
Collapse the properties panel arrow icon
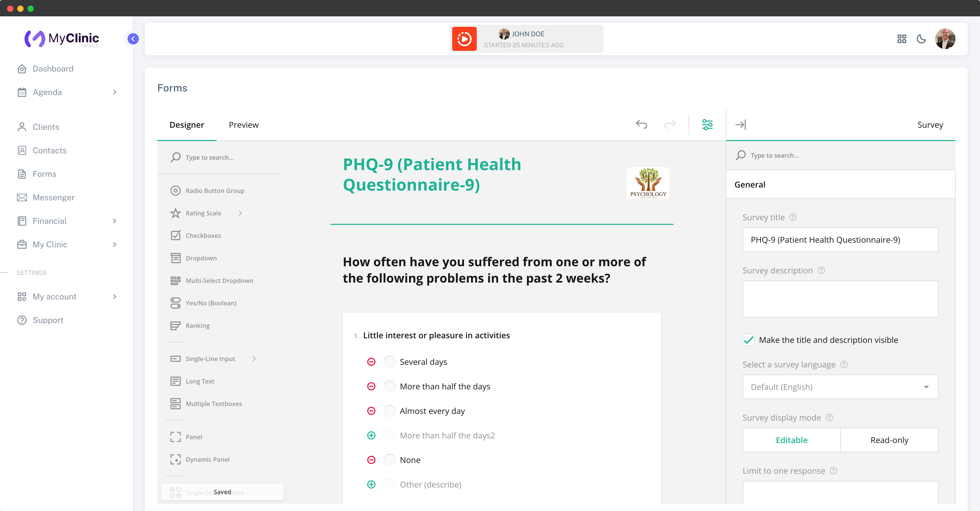(740, 124)
